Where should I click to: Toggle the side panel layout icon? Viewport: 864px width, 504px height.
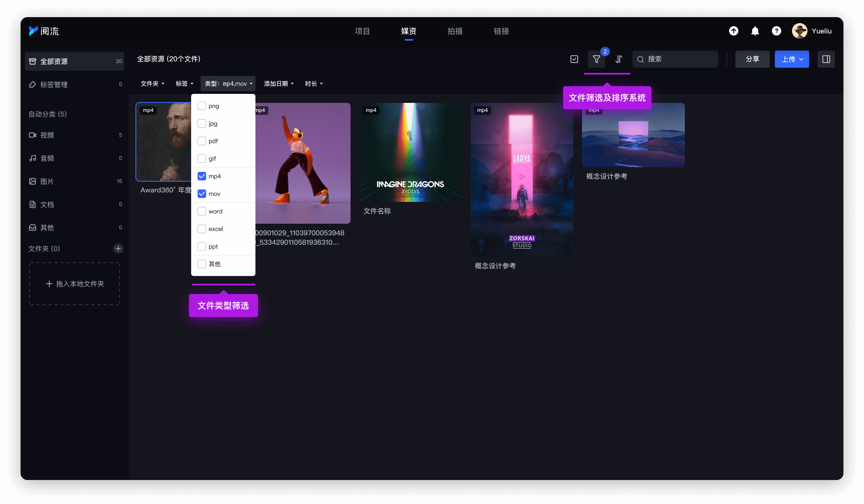coord(826,59)
